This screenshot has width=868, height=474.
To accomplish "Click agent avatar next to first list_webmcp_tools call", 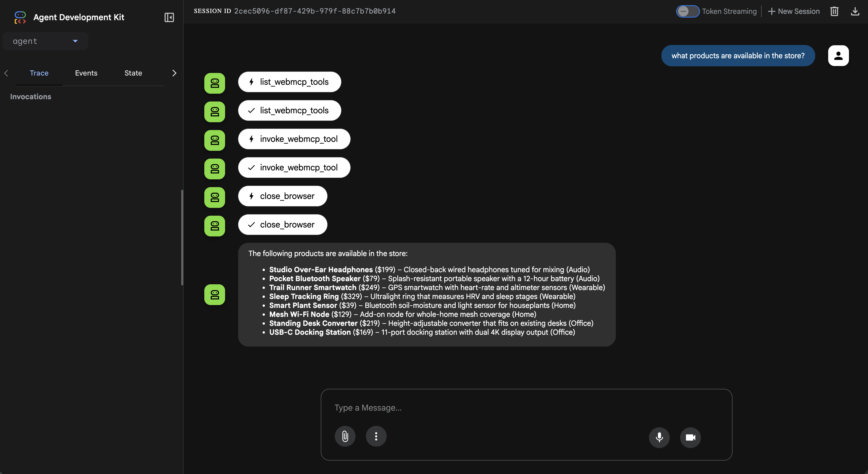I will [215, 83].
